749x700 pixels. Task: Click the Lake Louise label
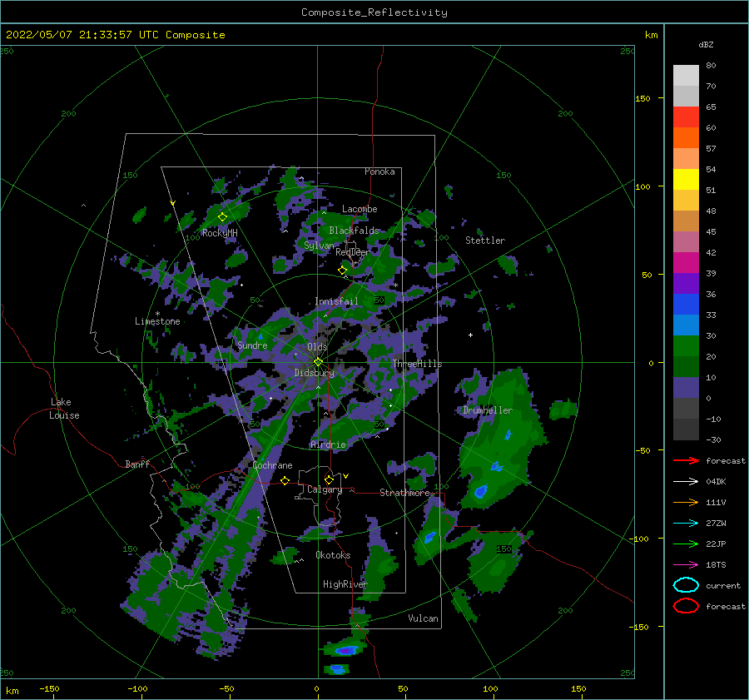click(65, 409)
